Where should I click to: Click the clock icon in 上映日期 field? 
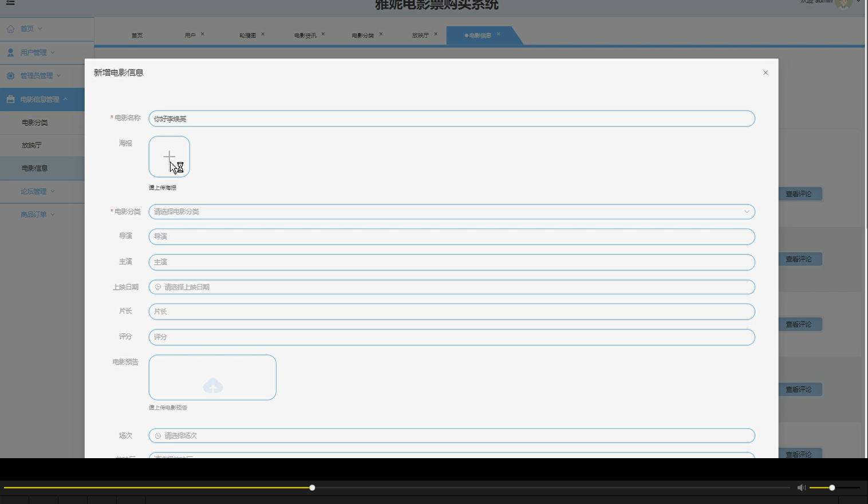click(158, 287)
